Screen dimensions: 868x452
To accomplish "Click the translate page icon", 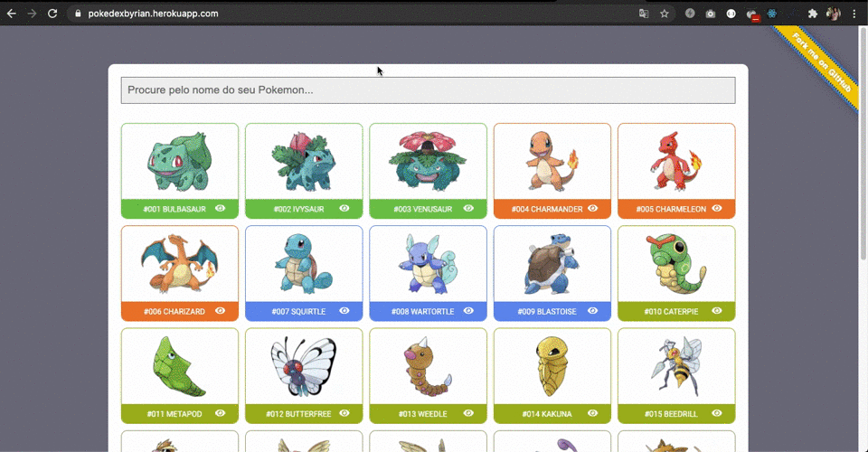I will click(x=643, y=14).
